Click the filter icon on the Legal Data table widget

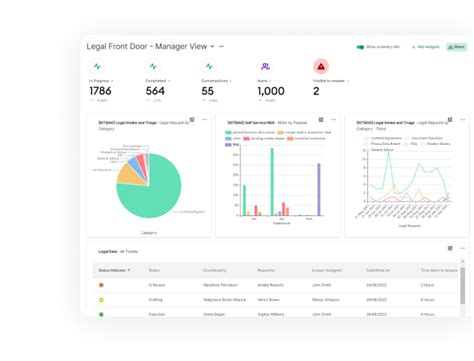tap(450, 248)
